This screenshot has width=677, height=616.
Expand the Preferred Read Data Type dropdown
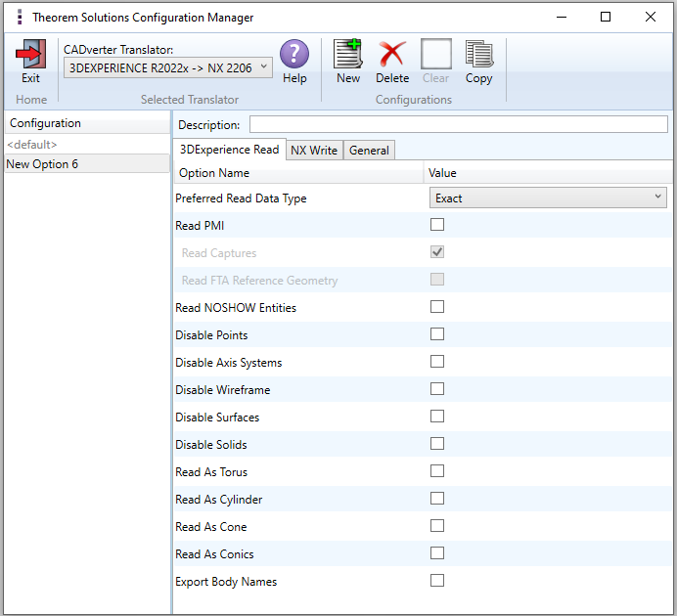click(548, 198)
